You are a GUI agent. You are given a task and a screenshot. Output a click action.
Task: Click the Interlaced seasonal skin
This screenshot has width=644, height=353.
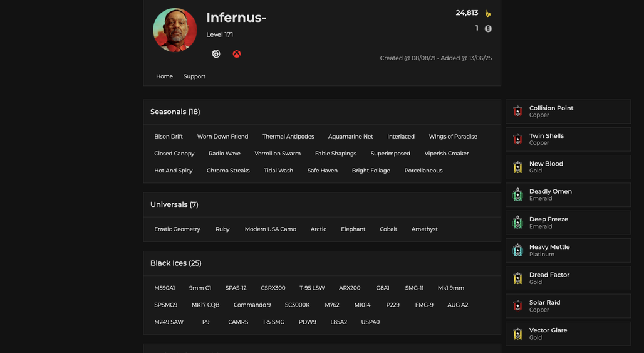(x=401, y=137)
